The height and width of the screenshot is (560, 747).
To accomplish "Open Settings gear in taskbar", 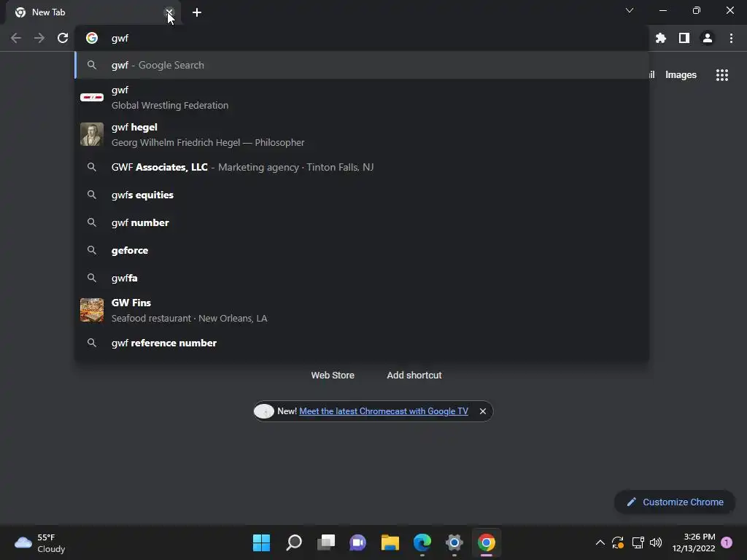I will click(x=454, y=542).
